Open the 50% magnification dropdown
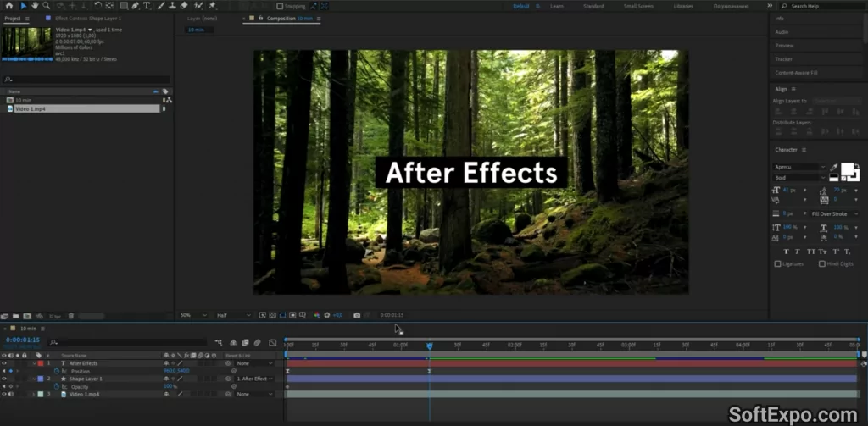868x426 pixels. (193, 315)
